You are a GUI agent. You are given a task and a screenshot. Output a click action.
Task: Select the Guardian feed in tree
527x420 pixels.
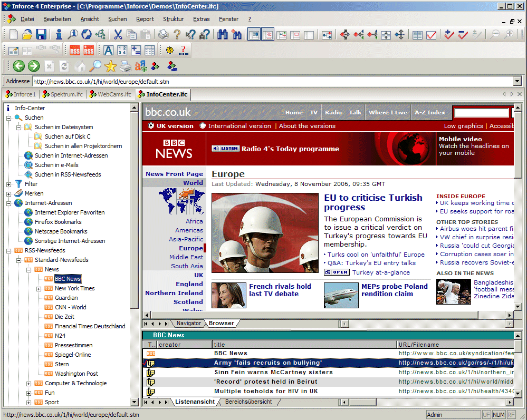pos(66,298)
